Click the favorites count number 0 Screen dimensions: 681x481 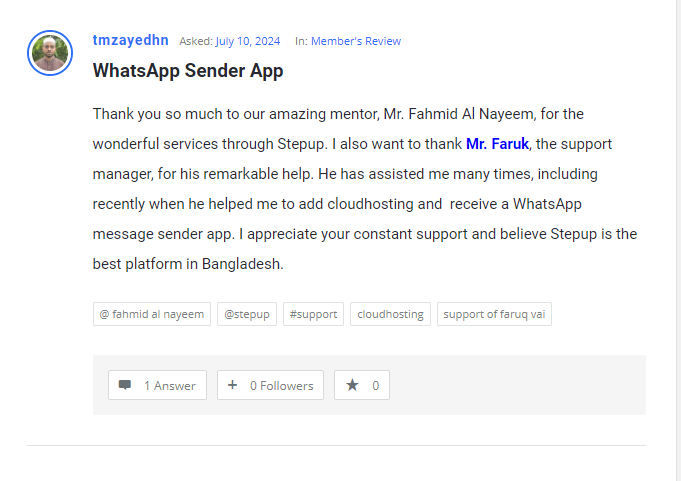[376, 385]
